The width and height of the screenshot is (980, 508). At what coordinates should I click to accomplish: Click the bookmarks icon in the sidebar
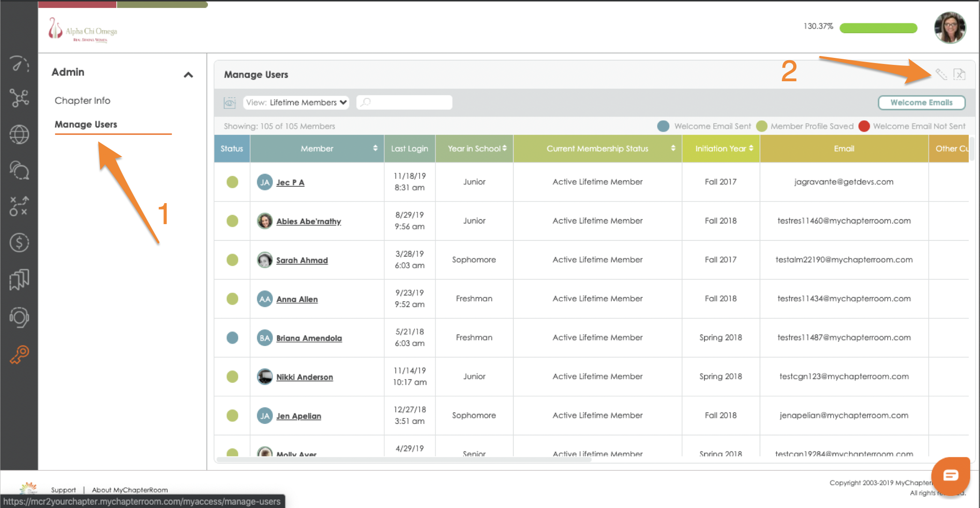(x=19, y=280)
